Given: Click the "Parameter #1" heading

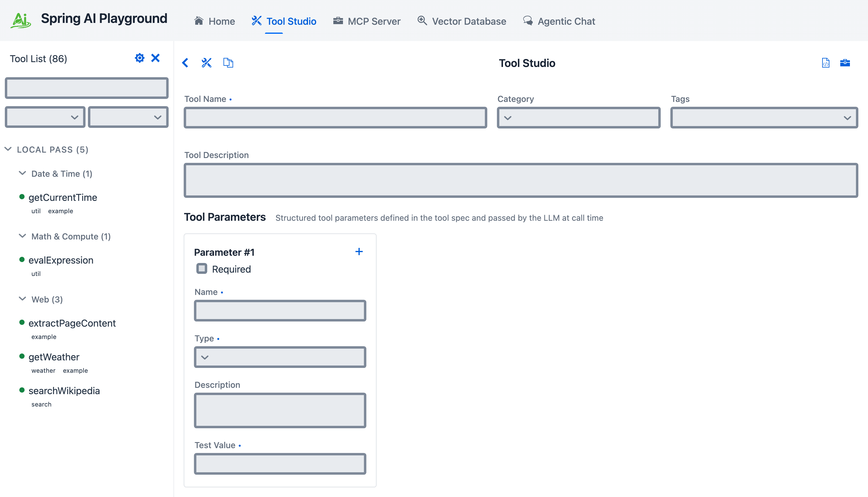Looking at the screenshot, I should (x=224, y=252).
